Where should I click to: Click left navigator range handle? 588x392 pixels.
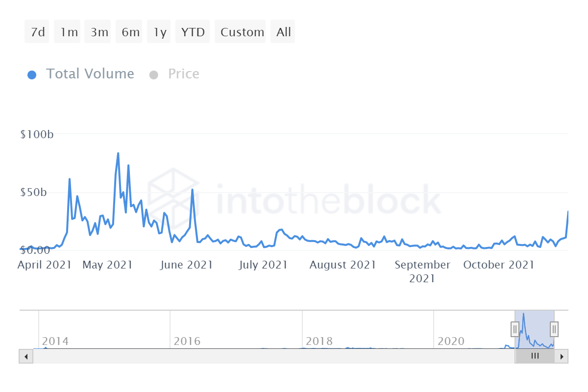click(x=515, y=328)
